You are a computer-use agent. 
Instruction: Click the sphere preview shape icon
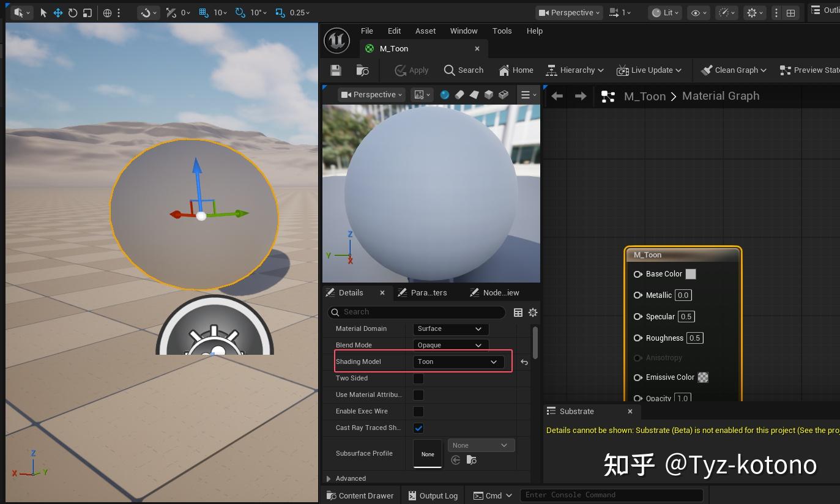444,95
